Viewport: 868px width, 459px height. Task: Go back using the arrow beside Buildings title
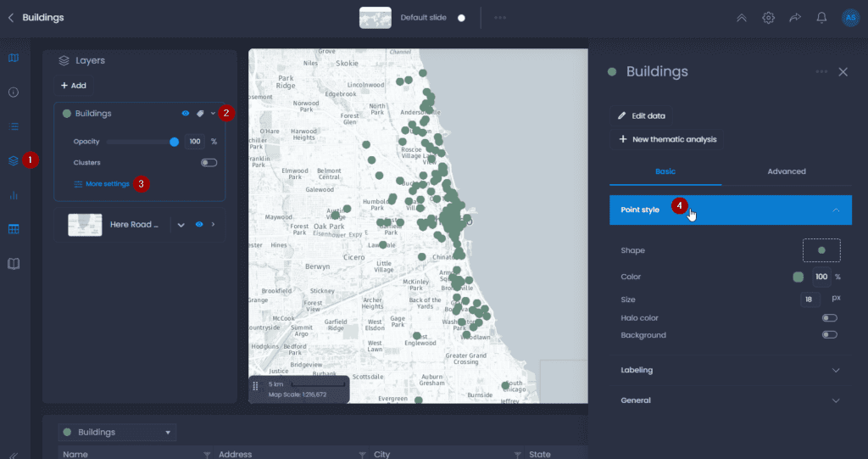pyautogui.click(x=10, y=18)
